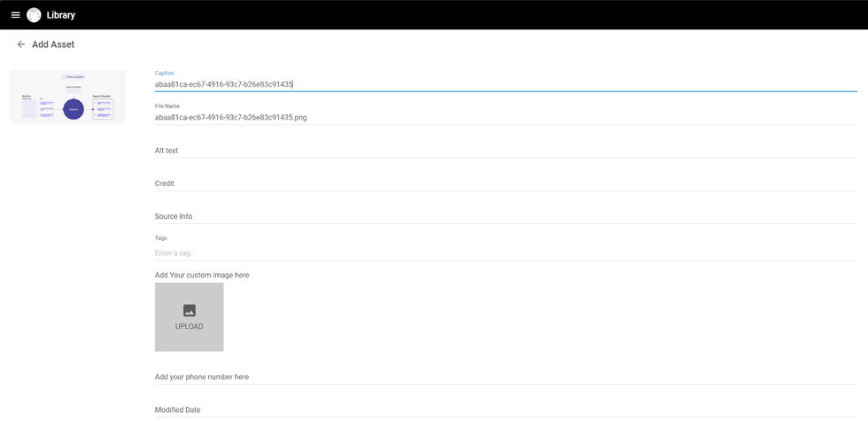
Task: Click the phone number field
Action: coord(505,377)
